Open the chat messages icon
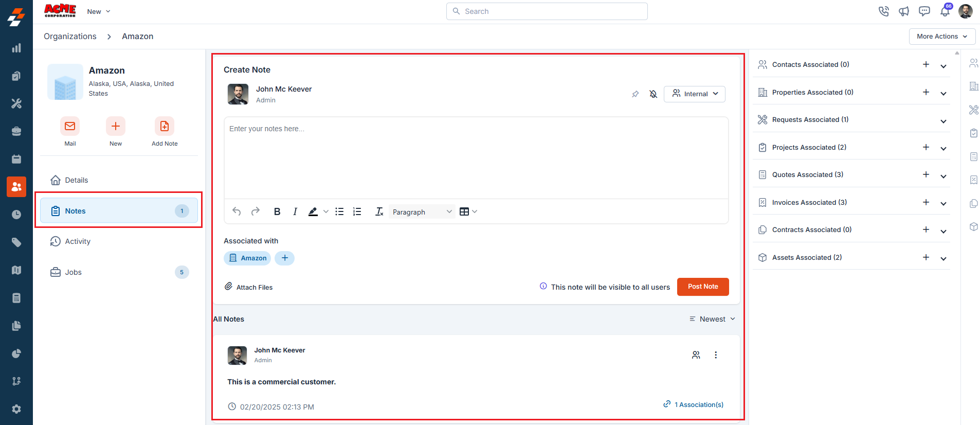Screen dimensions: 980x425 click(924, 11)
